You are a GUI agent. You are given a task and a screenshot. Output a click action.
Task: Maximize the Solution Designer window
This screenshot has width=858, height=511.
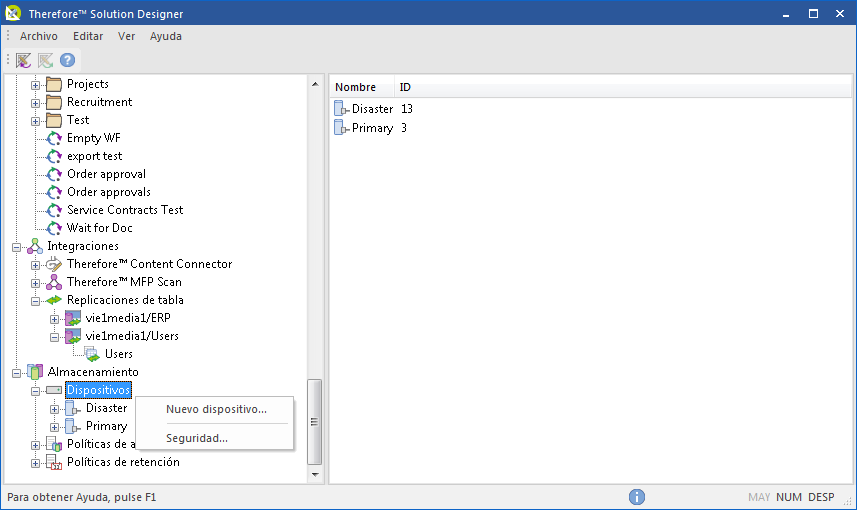[x=813, y=13]
